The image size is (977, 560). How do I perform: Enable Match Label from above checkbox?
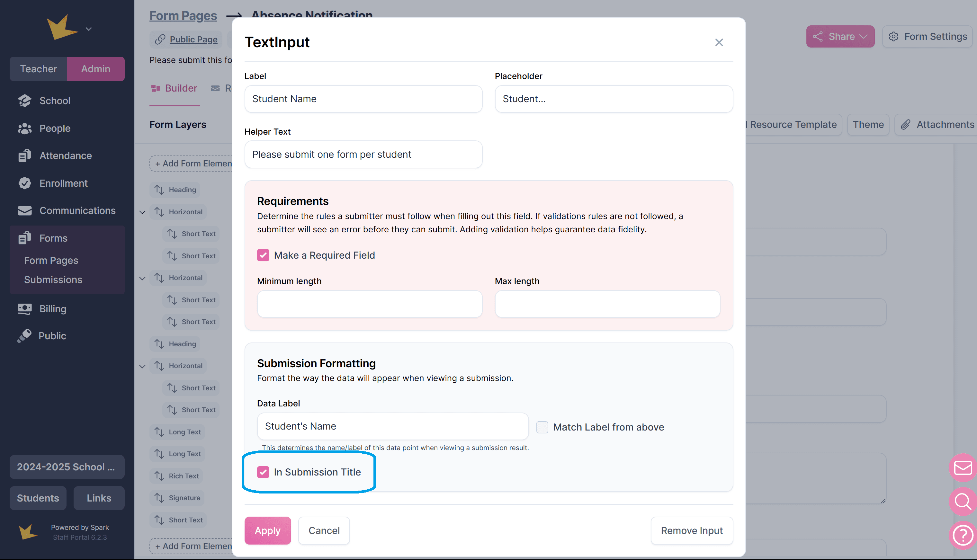click(542, 427)
